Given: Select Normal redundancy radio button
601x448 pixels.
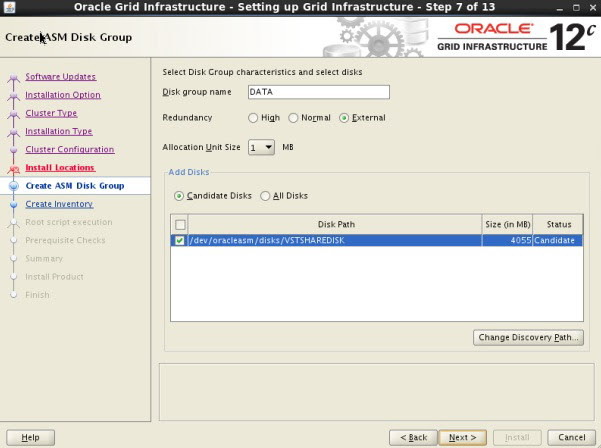Looking at the screenshot, I should (x=293, y=118).
